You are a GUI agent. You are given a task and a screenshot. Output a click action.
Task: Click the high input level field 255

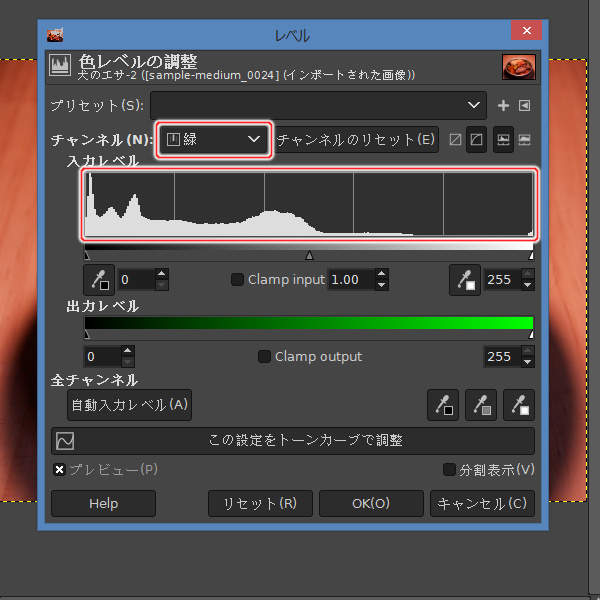click(x=503, y=280)
